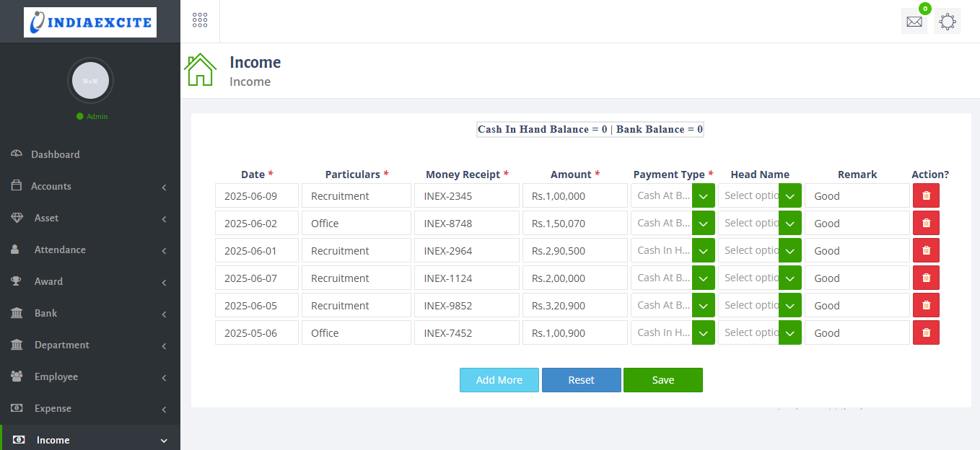Viewport: 980px width, 450px height.
Task: Delete the INEX-2345 income row
Action: coord(926,195)
